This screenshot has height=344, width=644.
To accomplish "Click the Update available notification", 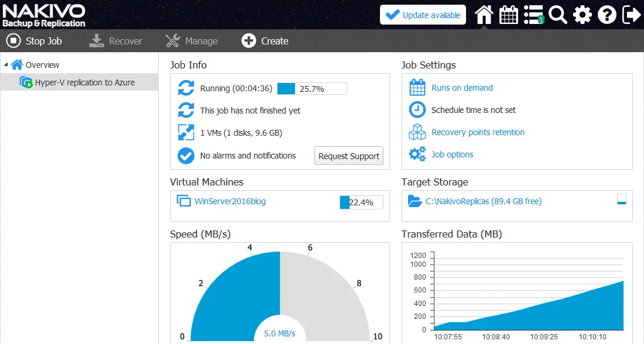I will pos(423,15).
